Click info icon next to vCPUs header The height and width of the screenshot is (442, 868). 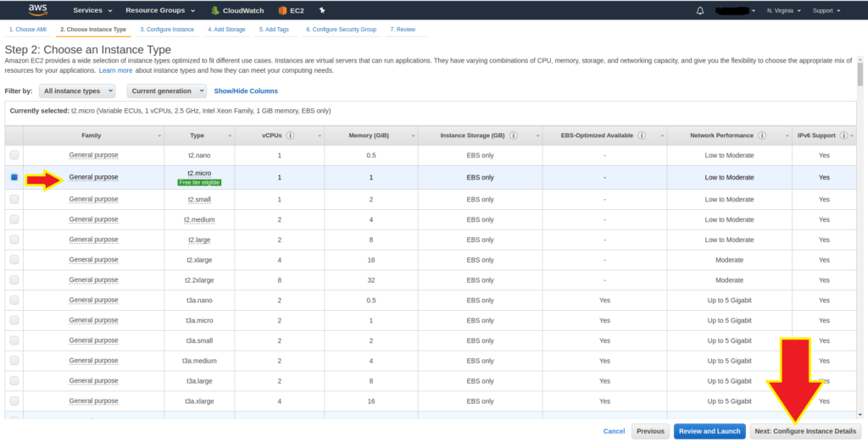coord(290,135)
